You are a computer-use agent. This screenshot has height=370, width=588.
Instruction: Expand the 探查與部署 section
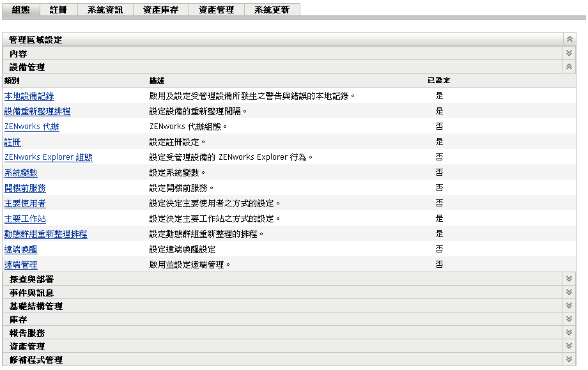tap(569, 279)
